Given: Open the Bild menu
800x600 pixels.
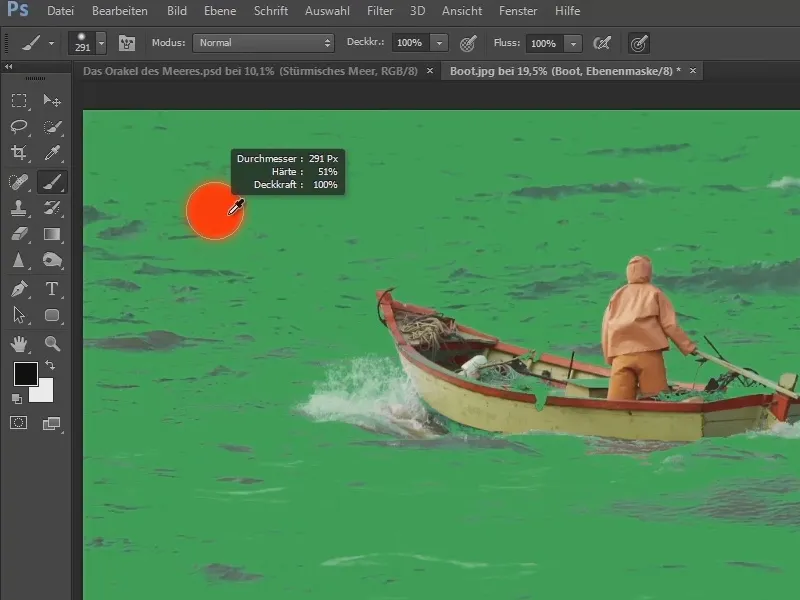Looking at the screenshot, I should point(177,11).
